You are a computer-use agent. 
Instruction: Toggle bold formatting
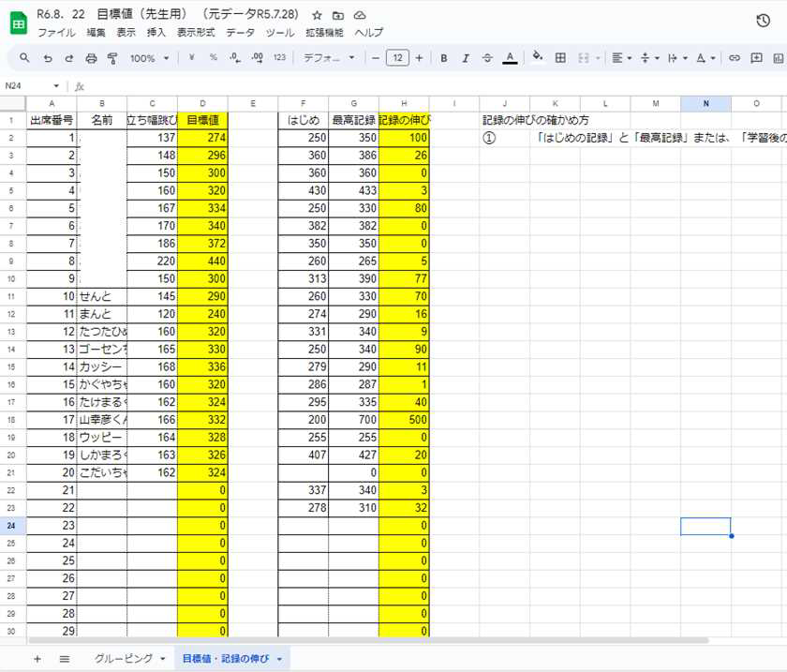point(443,58)
